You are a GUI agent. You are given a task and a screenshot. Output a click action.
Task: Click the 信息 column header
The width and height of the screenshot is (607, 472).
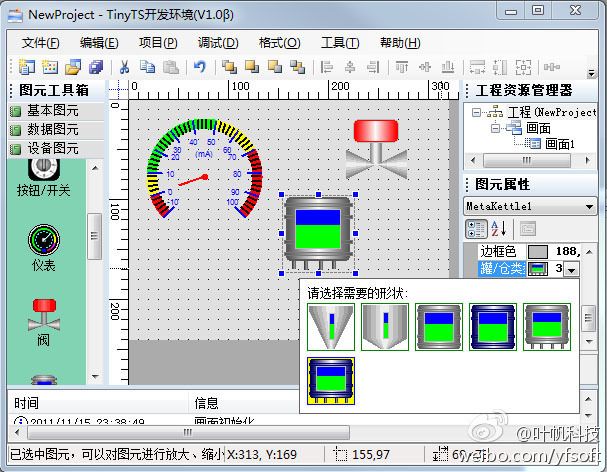[206, 403]
